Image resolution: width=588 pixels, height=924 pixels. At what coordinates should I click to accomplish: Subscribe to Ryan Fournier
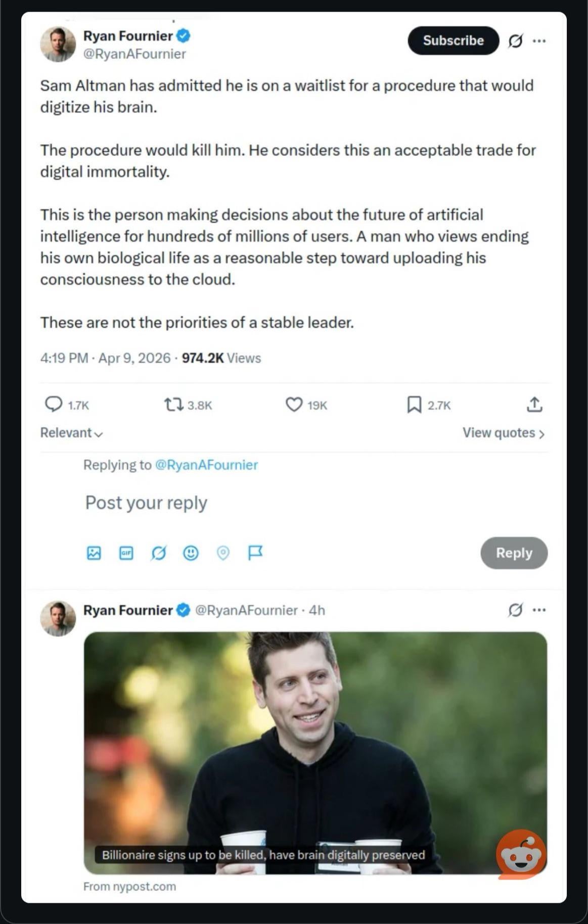[x=453, y=40]
